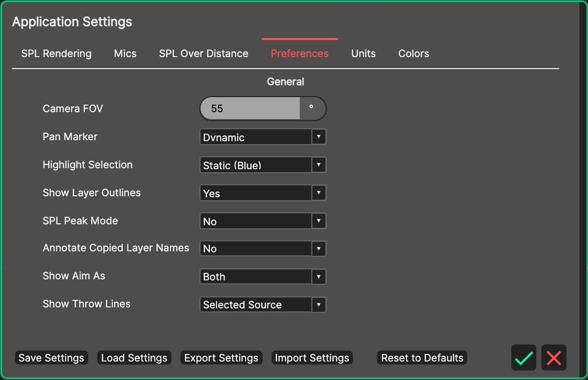This screenshot has width=588, height=380.
Task: Expand the Highlight Selection dropdown
Action: pyautogui.click(x=263, y=165)
